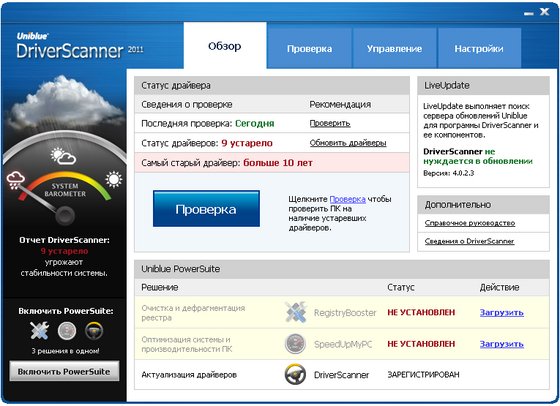Click Загрузить link for RegistryBooster
The width and height of the screenshot is (560, 406).
(501, 312)
